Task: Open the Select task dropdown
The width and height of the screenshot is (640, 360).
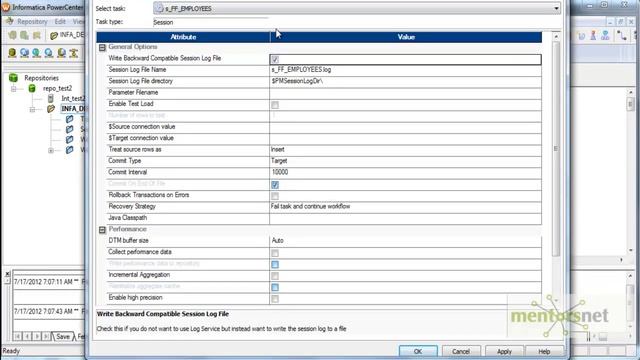Action: click(x=556, y=8)
